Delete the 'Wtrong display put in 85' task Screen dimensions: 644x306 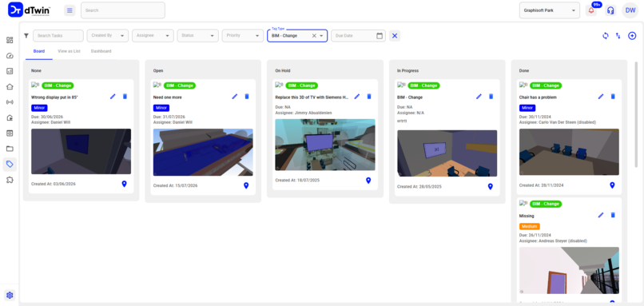[x=125, y=97]
